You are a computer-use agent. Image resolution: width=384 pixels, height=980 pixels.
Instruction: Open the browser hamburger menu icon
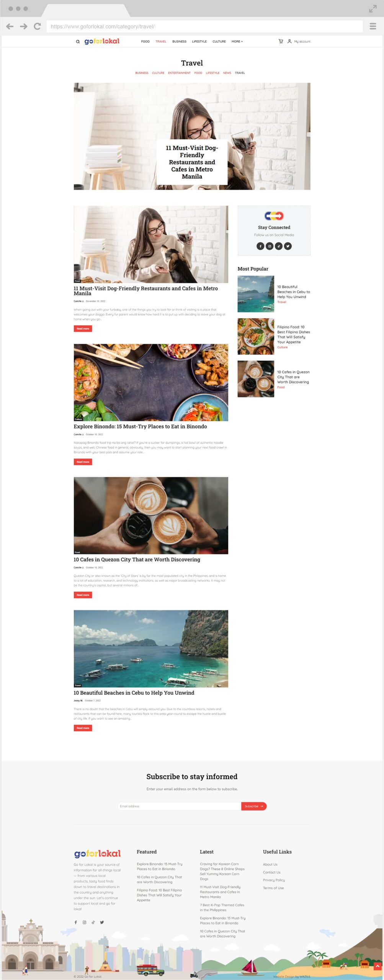[x=373, y=26]
